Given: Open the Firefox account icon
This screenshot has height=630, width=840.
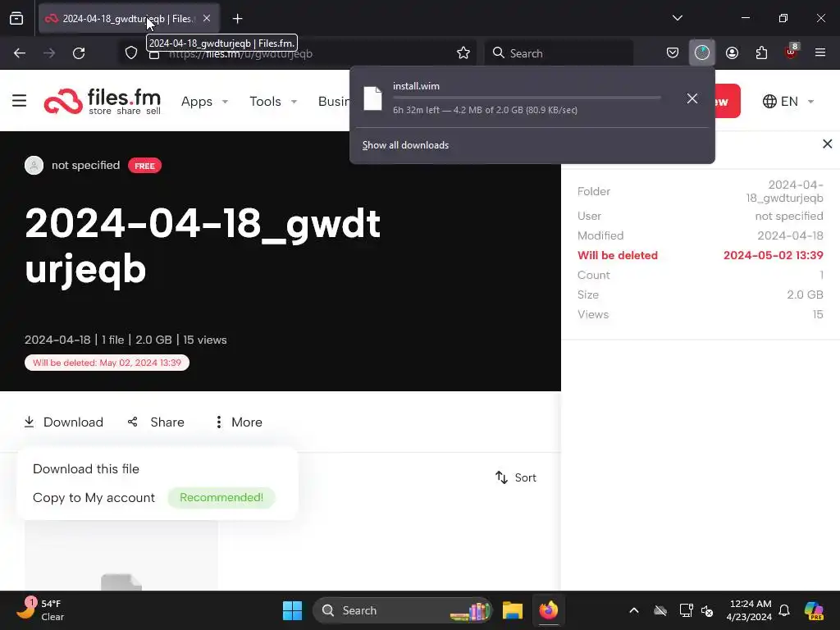Looking at the screenshot, I should click(732, 52).
